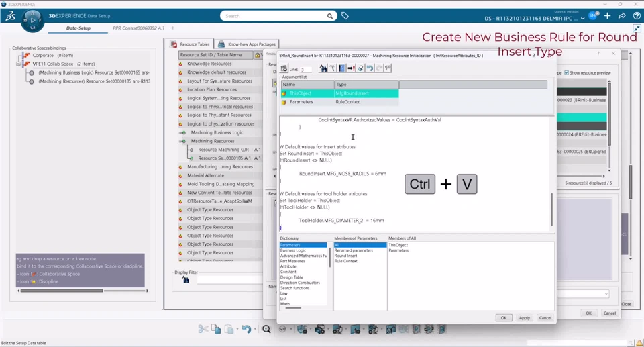This screenshot has height=347, width=644.
Task: Click the expand panel icon below Help
Action: click(637, 28)
